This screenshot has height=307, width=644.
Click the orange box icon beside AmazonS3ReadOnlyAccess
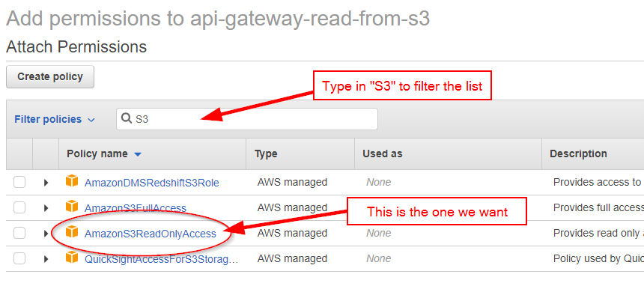[x=72, y=232]
